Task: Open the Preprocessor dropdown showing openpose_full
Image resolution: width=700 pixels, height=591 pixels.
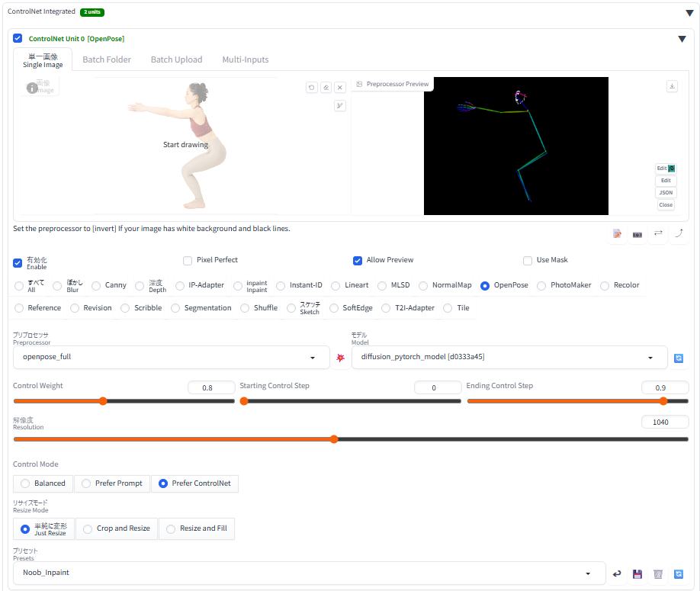Action: (x=171, y=357)
